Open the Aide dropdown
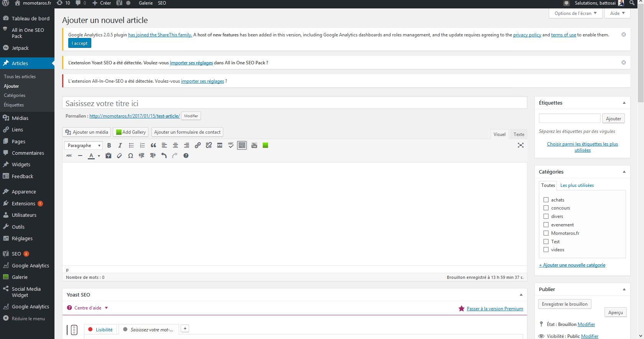This screenshot has height=339, width=644. pos(618,13)
